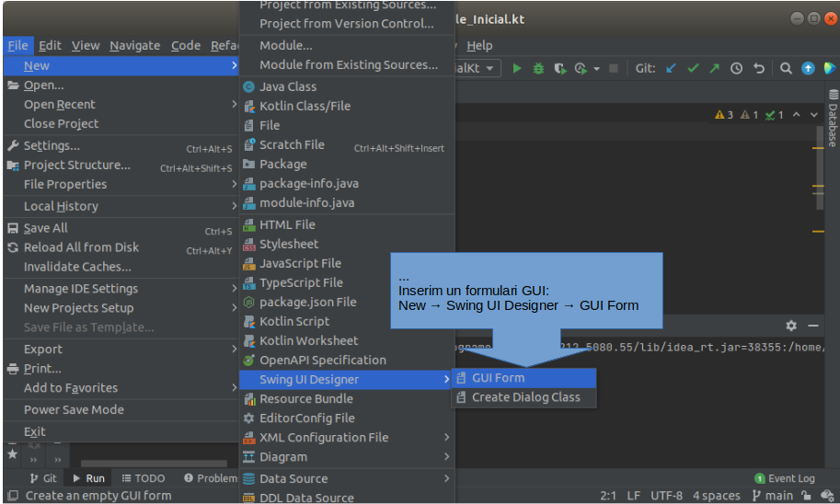Toggle Power Save Mode
840x504 pixels.
pos(121,410)
